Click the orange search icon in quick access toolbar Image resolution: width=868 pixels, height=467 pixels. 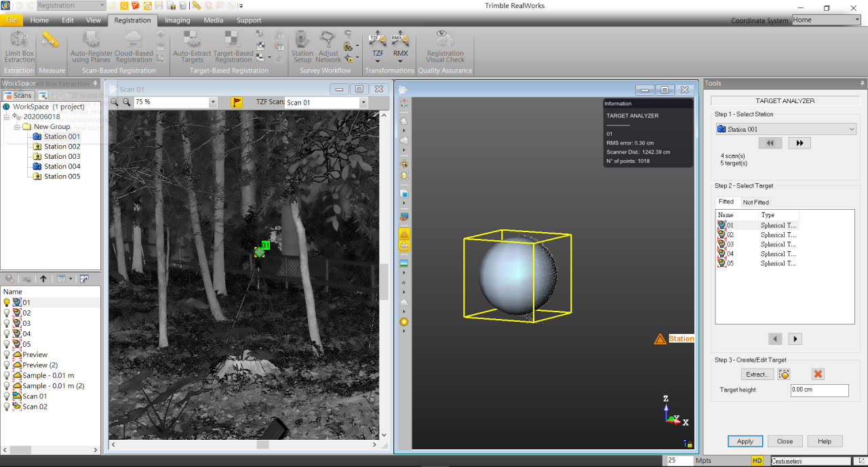click(123, 5)
